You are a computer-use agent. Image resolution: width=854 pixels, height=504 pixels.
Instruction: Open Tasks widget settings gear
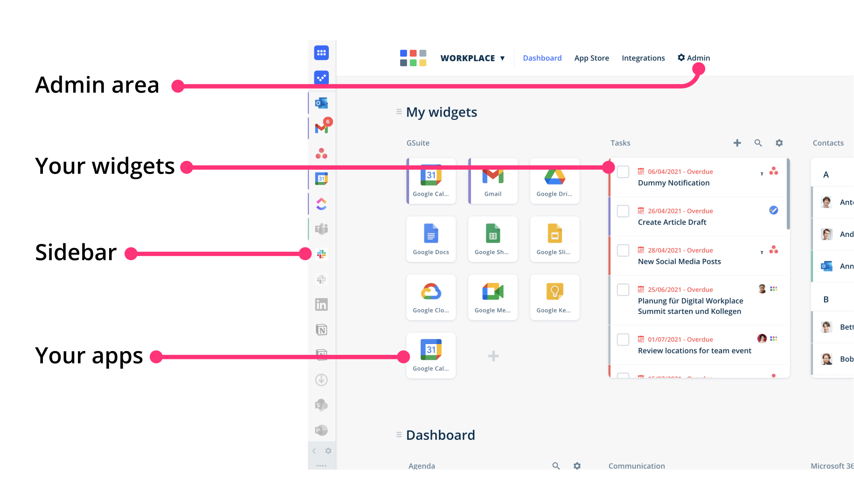[779, 143]
